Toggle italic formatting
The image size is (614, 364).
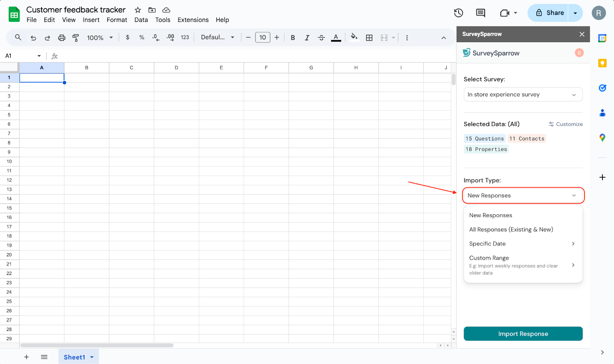click(x=307, y=38)
